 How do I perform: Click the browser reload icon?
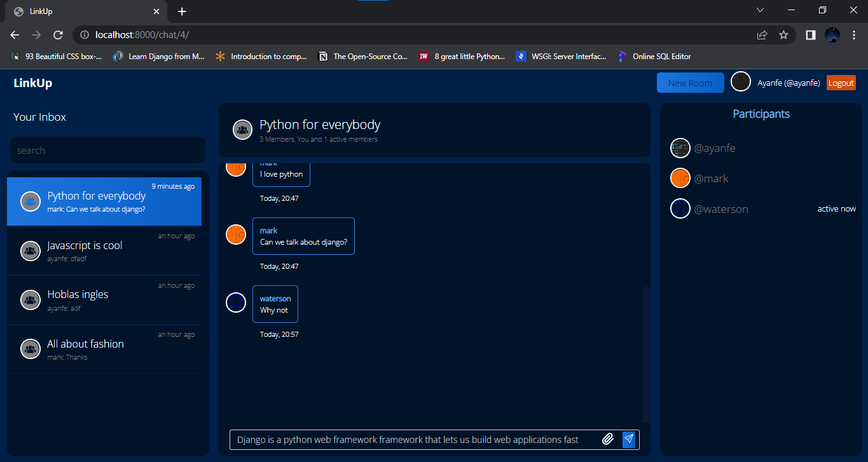pyautogui.click(x=58, y=35)
